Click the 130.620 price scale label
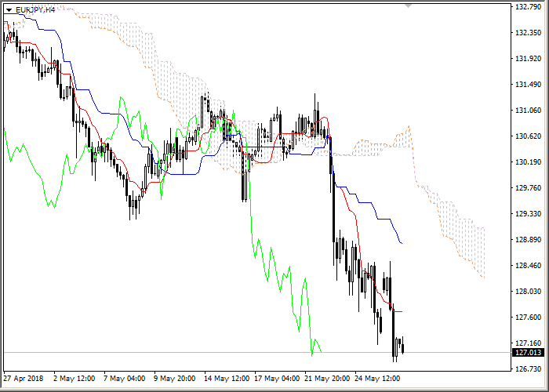Image resolution: width=549 pixels, height=392 pixels. (528, 136)
